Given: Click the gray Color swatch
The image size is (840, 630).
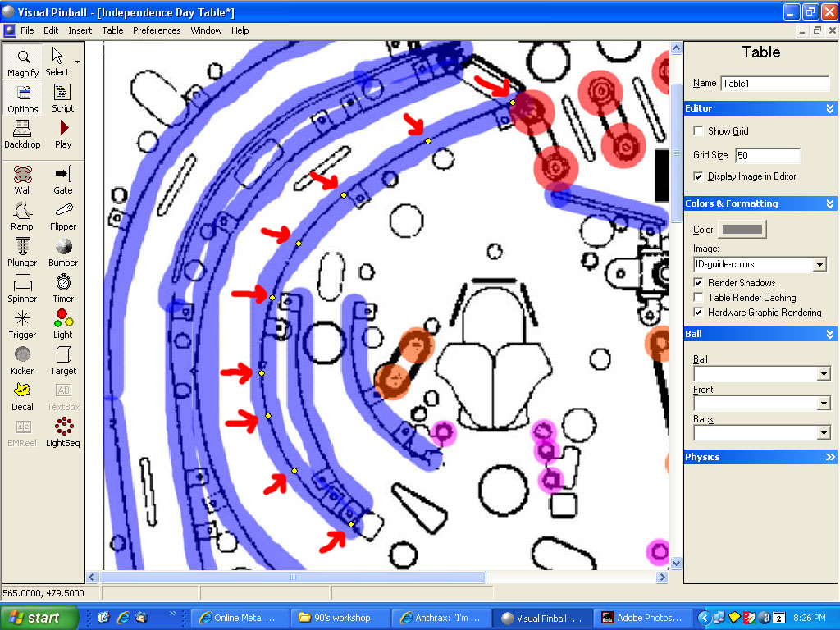Looking at the screenshot, I should click(742, 230).
